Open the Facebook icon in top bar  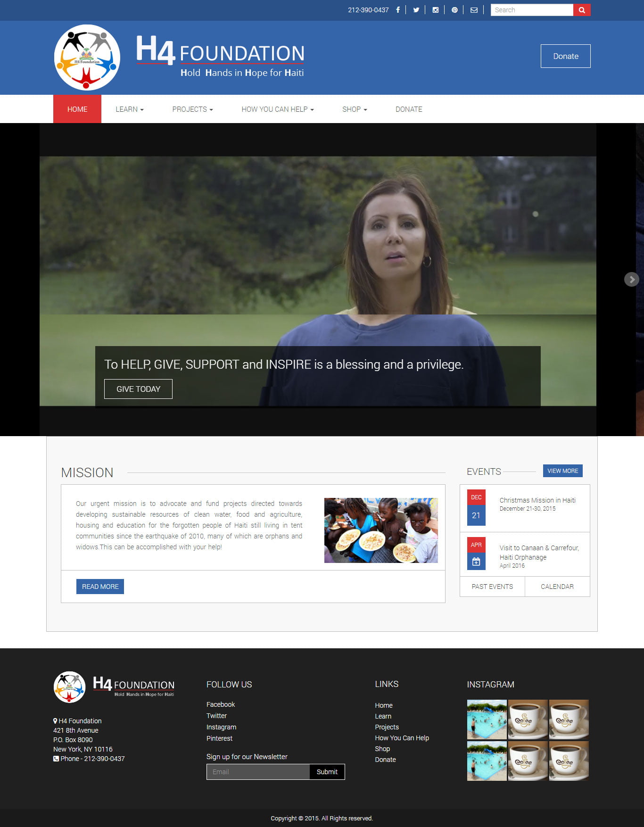pyautogui.click(x=398, y=10)
